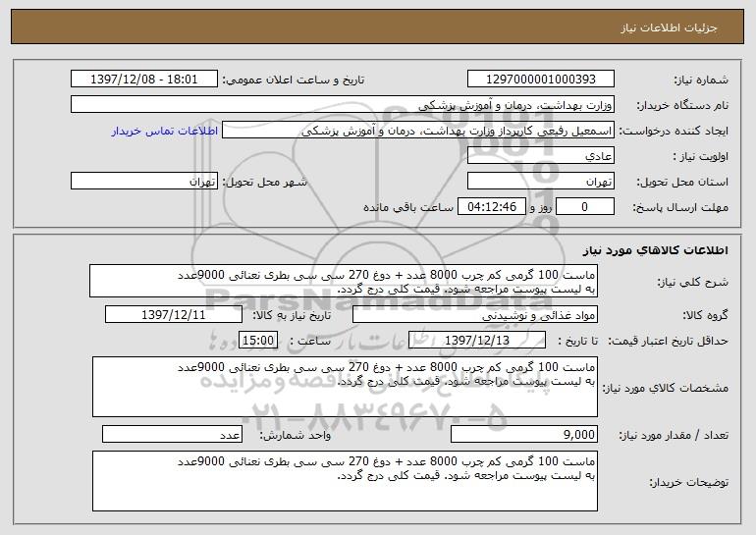
Task: Click the تاریخ نیاز به کالا field 1397/12/11
Action: tap(174, 315)
